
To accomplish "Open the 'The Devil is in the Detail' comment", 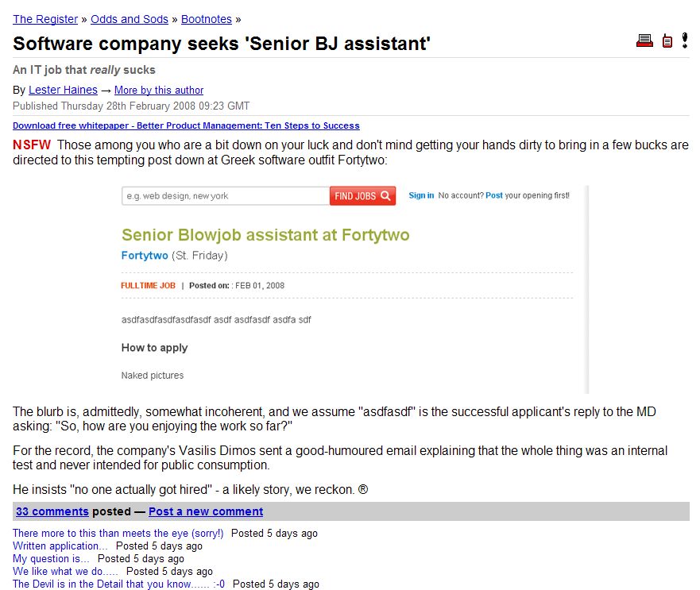I will [x=118, y=584].
